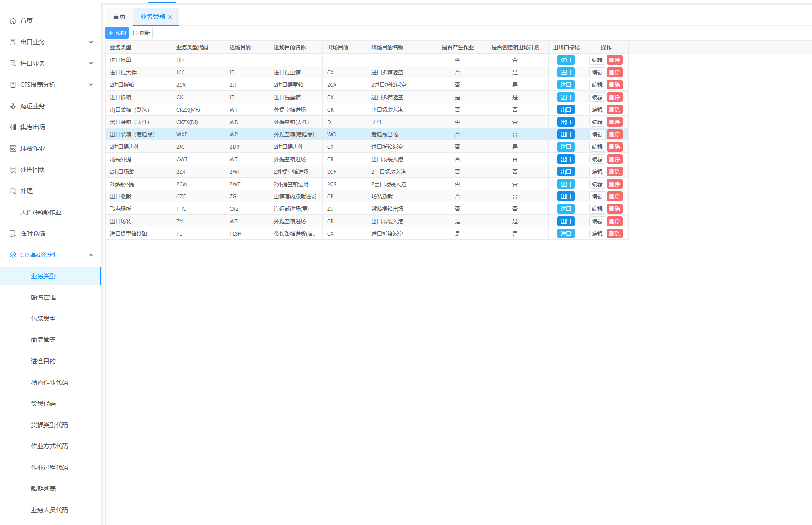The width and height of the screenshot is (812, 525).
Task: Click the 外理回执 sidebar icon
Action: click(13, 170)
